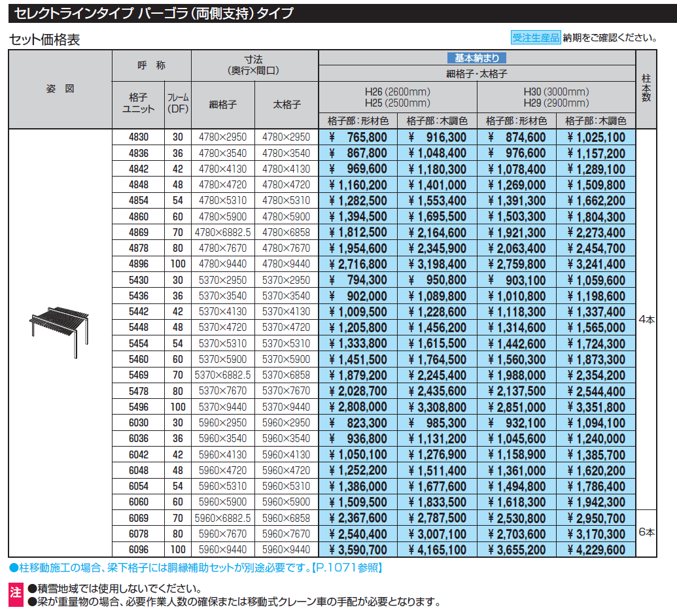
Task: Click the H30 (3000mm) height column header
Action: click(556, 97)
